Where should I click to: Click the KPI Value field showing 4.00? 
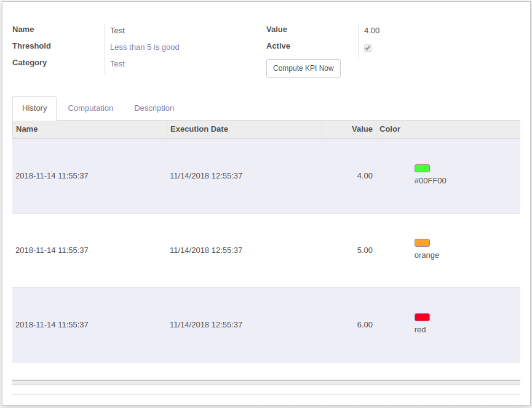point(371,31)
